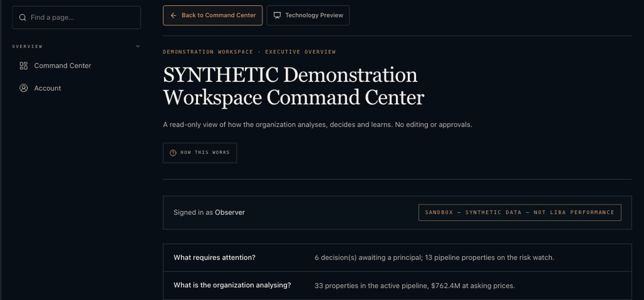Click the Technology Preview monitor icon
Image resolution: width=644 pixels, height=300 pixels.
[x=277, y=15]
